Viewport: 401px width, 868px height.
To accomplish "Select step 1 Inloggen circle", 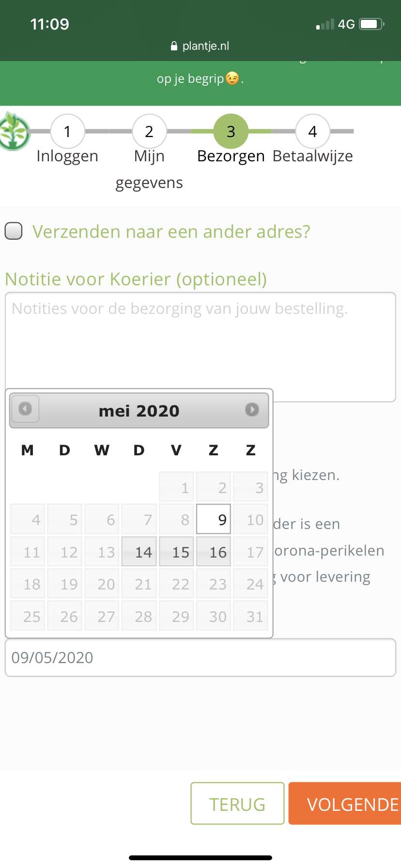I will pyautogui.click(x=67, y=131).
